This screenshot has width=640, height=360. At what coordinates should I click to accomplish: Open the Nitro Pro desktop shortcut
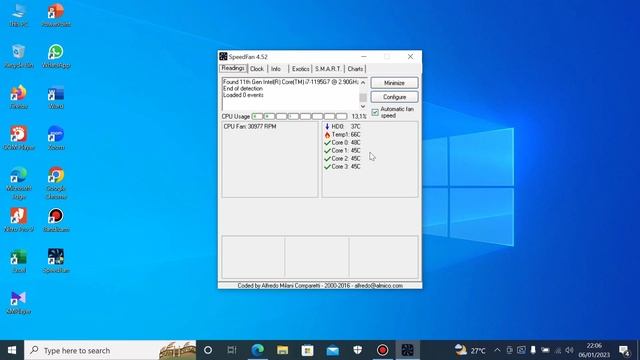19,220
